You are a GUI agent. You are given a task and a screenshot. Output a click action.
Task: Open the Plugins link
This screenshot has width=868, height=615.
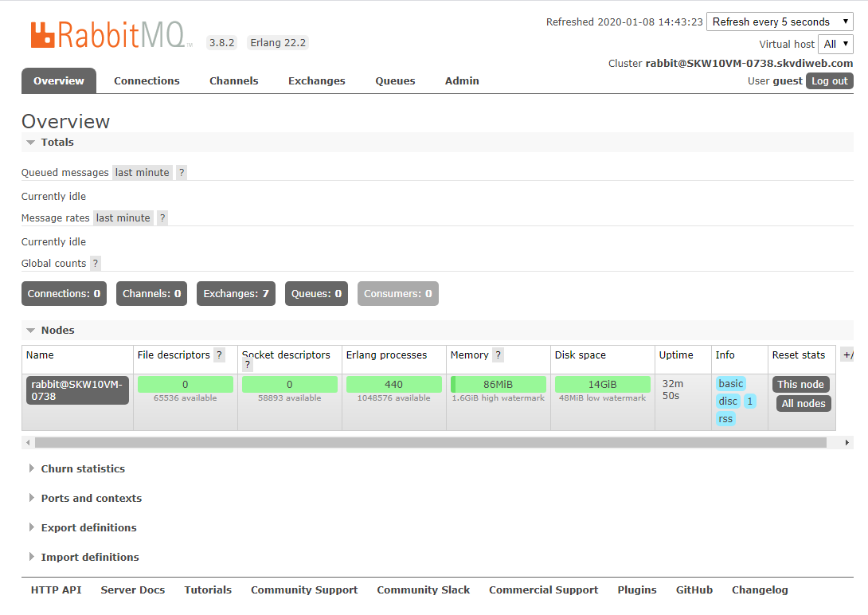[x=637, y=590]
